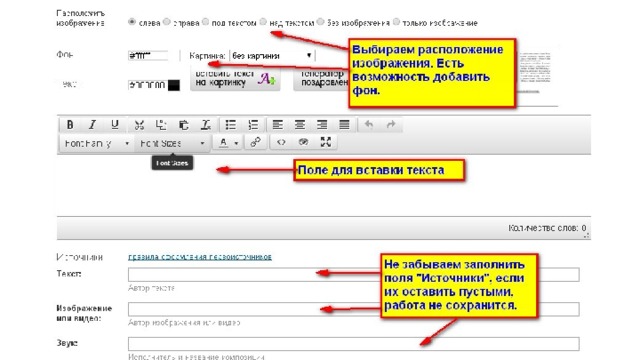Cut the selection with the scissors icon
Image resolution: width=640 pixels, height=360 pixels.
point(139,125)
